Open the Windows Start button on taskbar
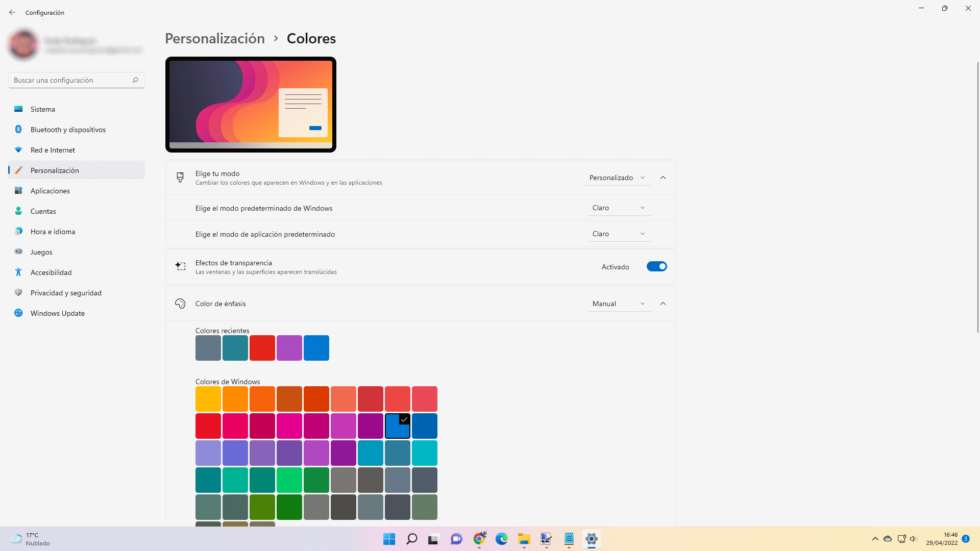The height and width of the screenshot is (551, 980). pyautogui.click(x=389, y=539)
